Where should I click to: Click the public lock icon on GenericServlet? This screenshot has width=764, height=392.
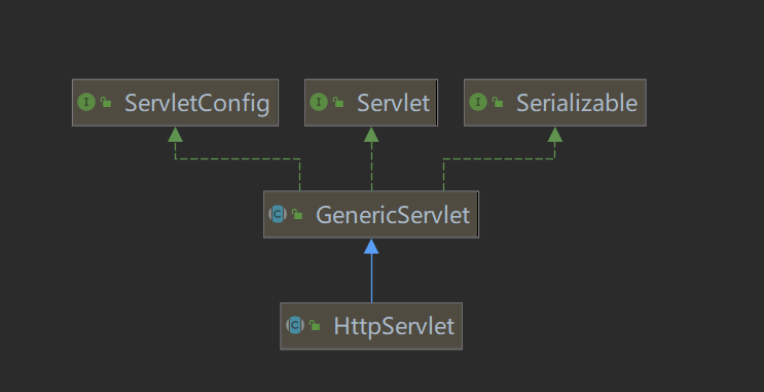(x=297, y=214)
